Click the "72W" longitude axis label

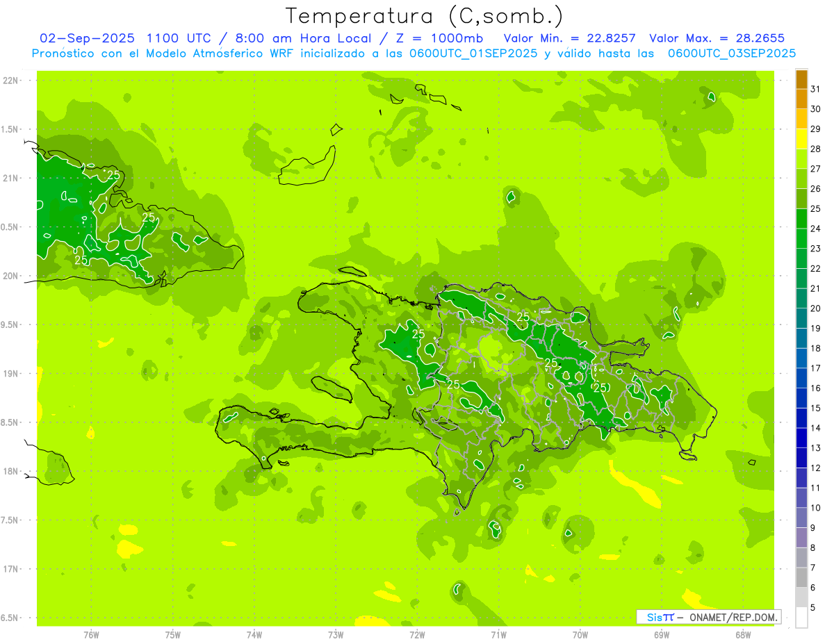[x=417, y=635]
